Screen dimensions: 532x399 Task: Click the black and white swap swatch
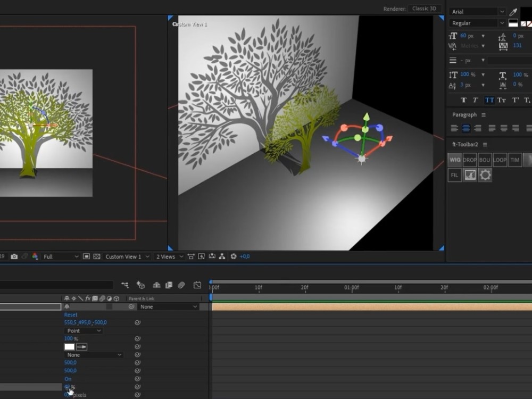(x=513, y=23)
